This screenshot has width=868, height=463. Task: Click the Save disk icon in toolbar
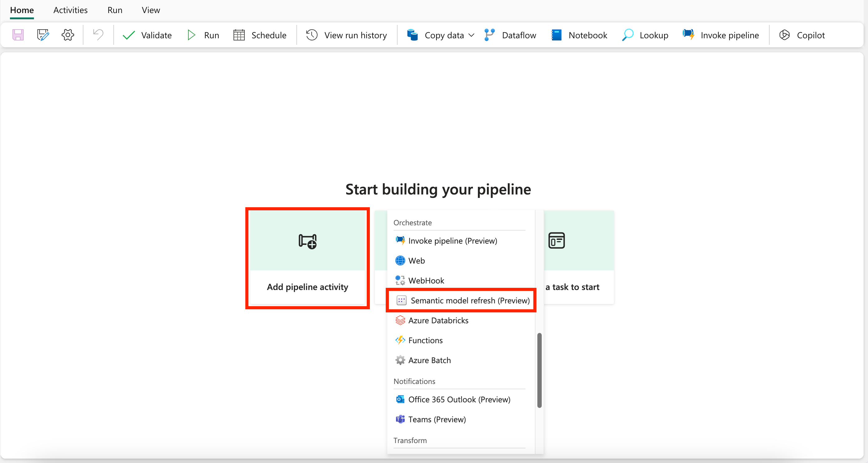coord(18,35)
